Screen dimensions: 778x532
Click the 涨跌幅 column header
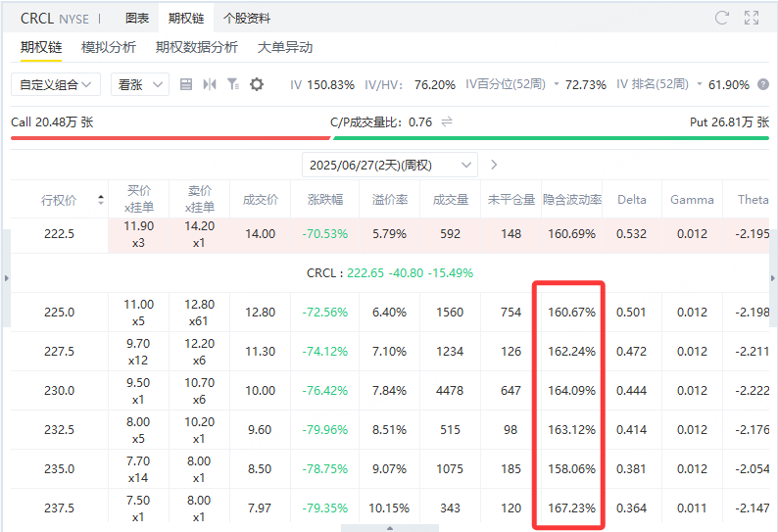coord(325,200)
